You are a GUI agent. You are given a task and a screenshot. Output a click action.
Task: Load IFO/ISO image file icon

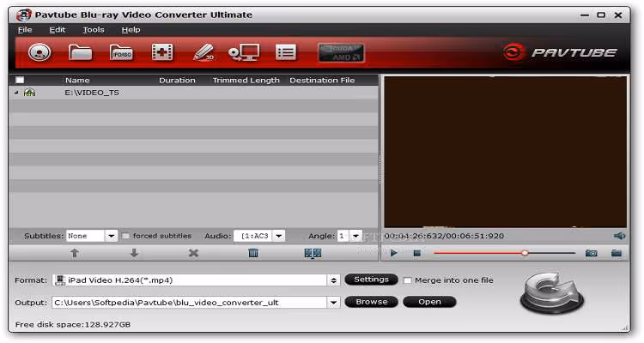pos(122,52)
